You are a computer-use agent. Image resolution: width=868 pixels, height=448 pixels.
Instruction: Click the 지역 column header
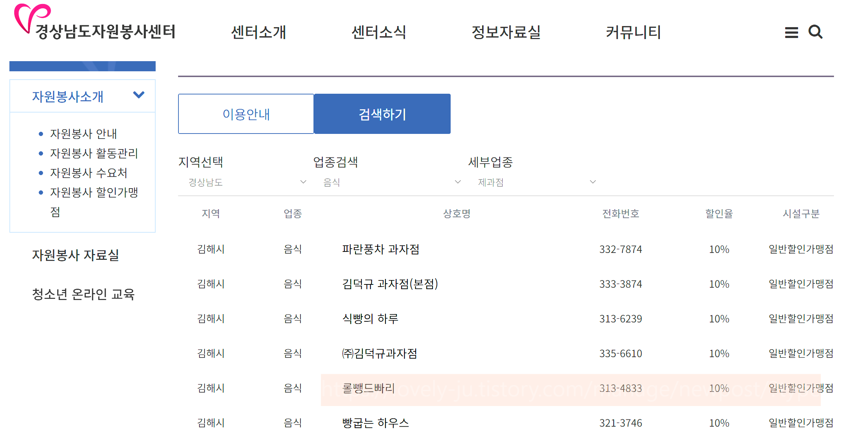coord(211,214)
